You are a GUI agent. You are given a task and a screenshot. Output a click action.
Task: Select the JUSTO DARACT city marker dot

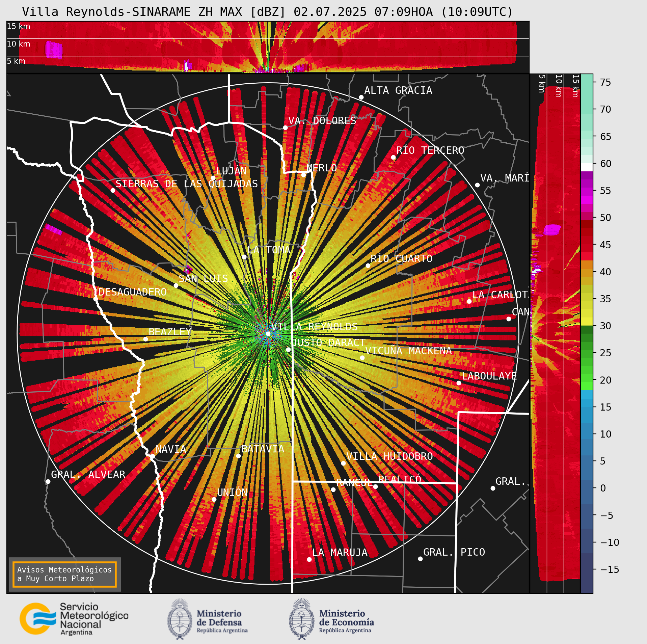pyautogui.click(x=288, y=349)
